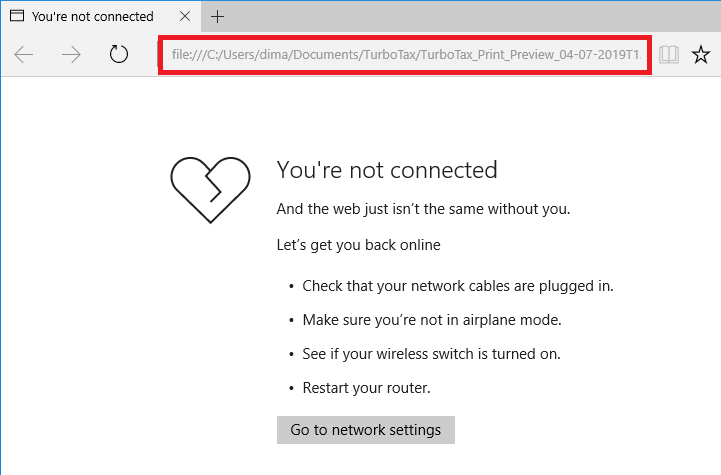721x475 pixels.
Task: Click "And the web just isn't the same" text
Action: click(381, 209)
